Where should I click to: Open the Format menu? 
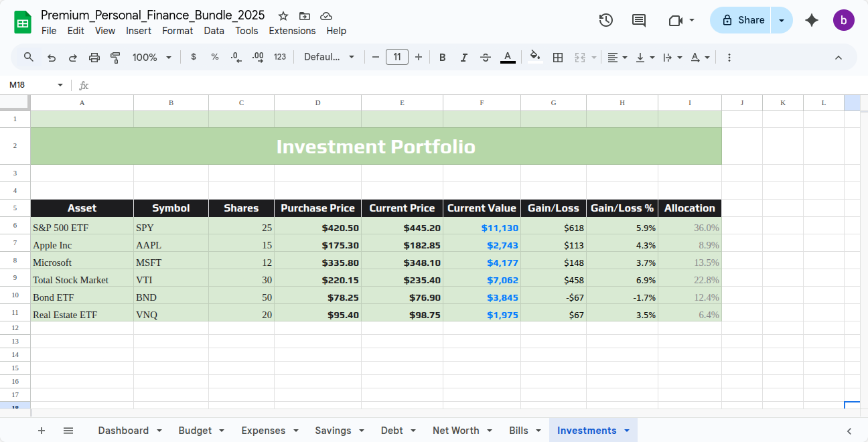pos(177,31)
